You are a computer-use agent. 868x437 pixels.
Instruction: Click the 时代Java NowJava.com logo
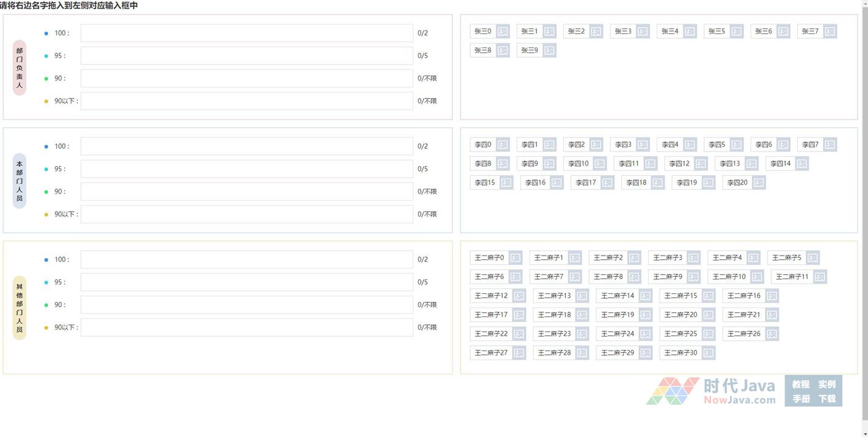pos(711,391)
